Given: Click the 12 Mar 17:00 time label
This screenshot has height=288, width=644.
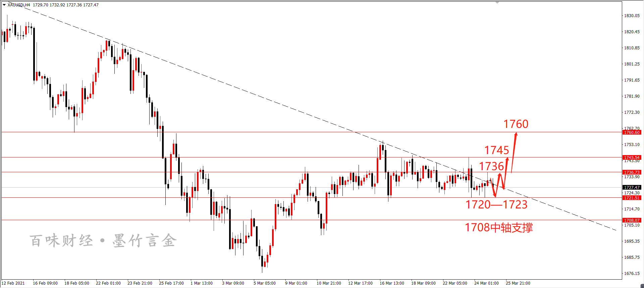Looking at the screenshot, I should tap(361, 283).
